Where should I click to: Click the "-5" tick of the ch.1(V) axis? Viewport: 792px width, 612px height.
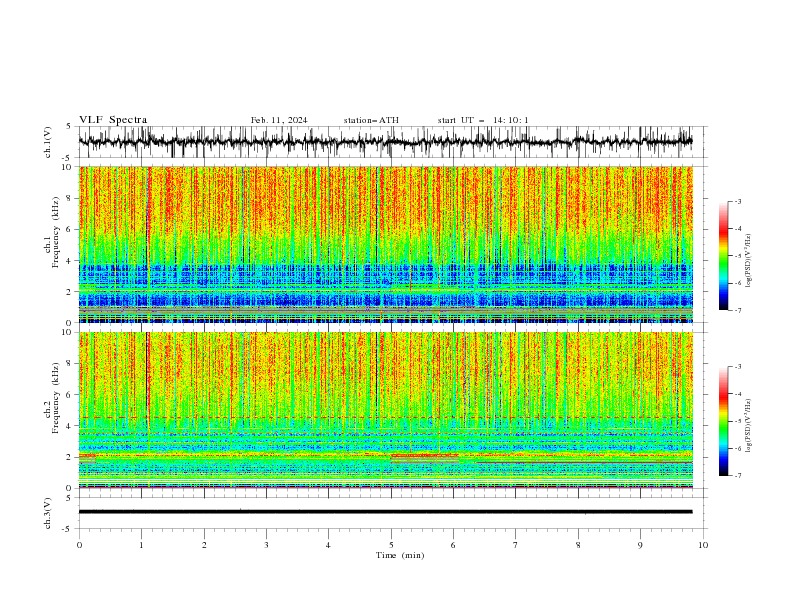point(68,157)
